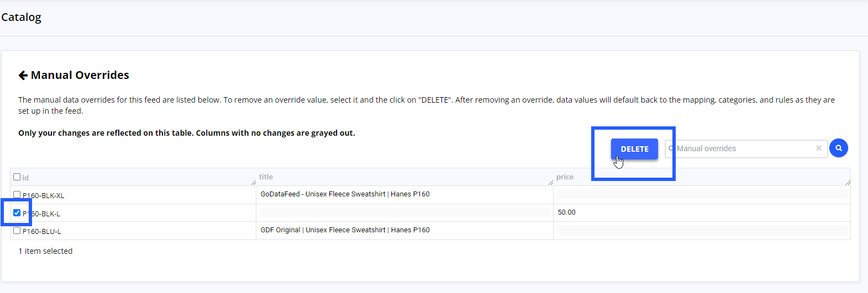Viewport: 868px width, 293px height.
Task: Click the title column header
Action: click(x=266, y=177)
